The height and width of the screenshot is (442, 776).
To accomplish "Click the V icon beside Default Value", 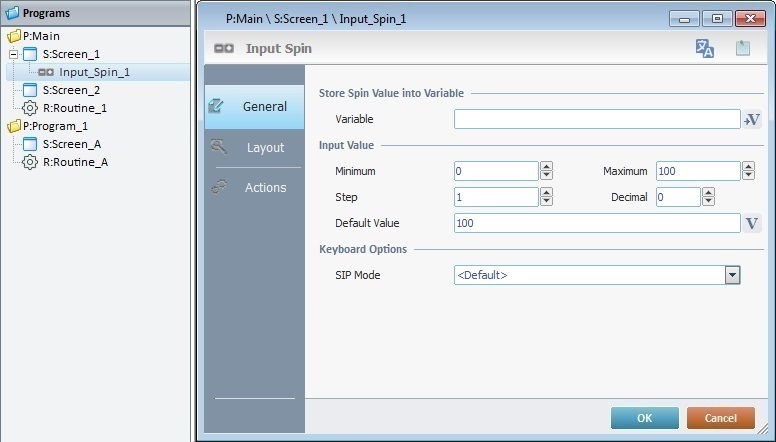I will coord(752,223).
